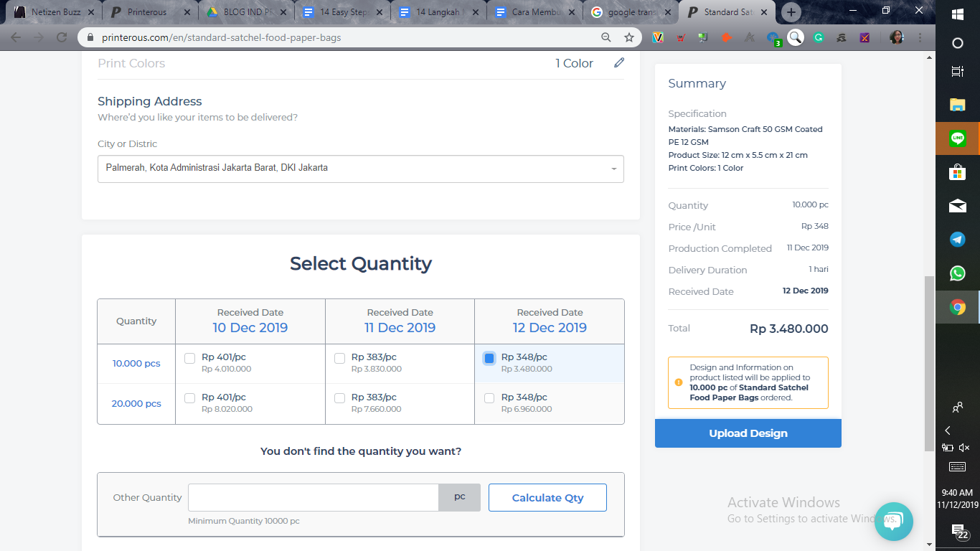The height and width of the screenshot is (551, 980).
Task: Go back to the previous page
Action: (x=16, y=37)
